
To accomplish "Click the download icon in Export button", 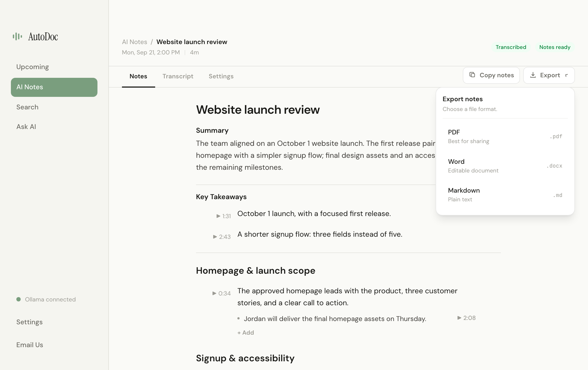I will (x=533, y=75).
